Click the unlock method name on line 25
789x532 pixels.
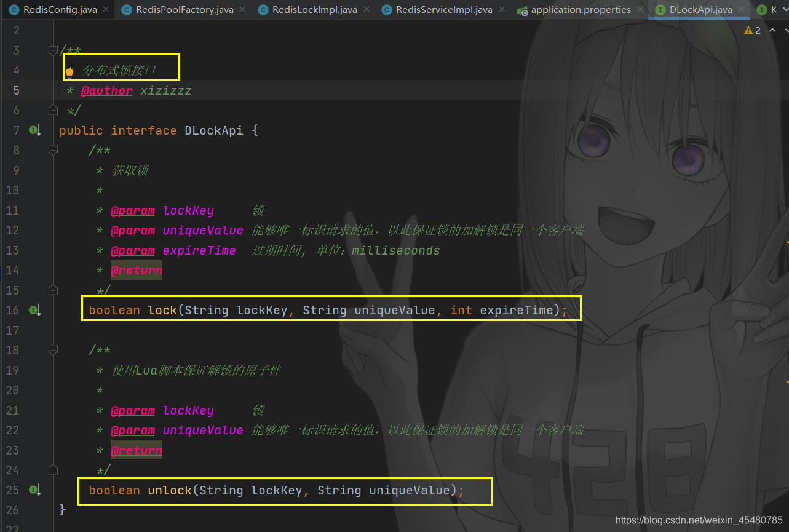pyautogui.click(x=170, y=490)
